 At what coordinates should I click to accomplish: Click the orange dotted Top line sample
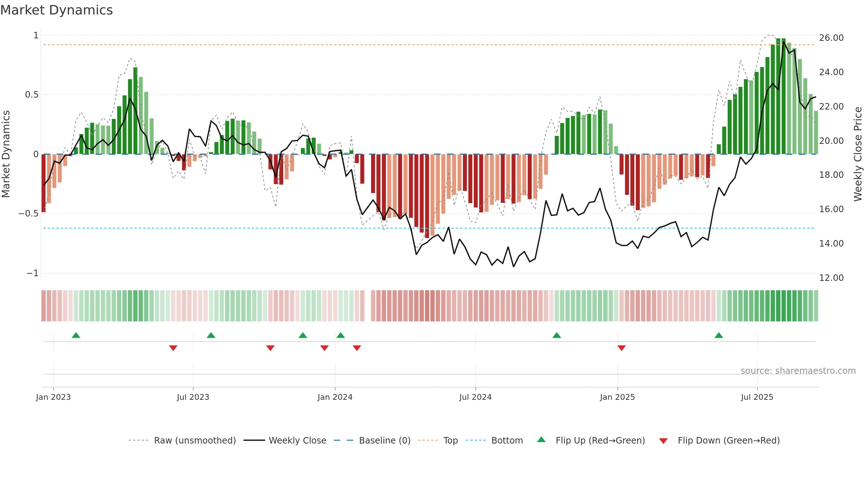[428, 440]
